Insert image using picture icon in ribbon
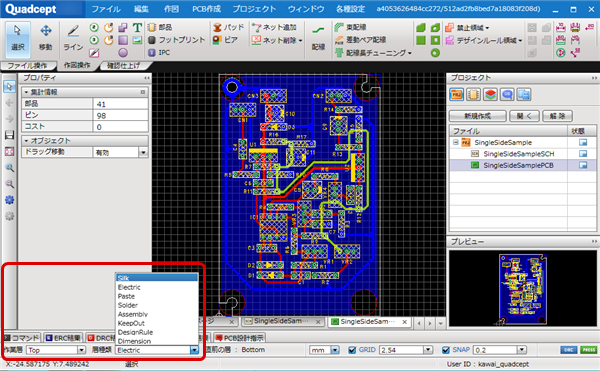The height and width of the screenshot is (371, 600). (137, 40)
